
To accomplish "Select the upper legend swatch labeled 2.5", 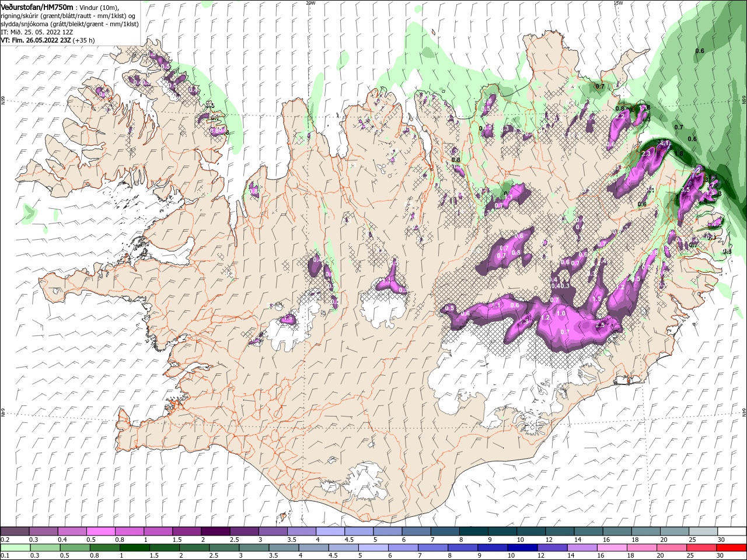I will 243,531.
